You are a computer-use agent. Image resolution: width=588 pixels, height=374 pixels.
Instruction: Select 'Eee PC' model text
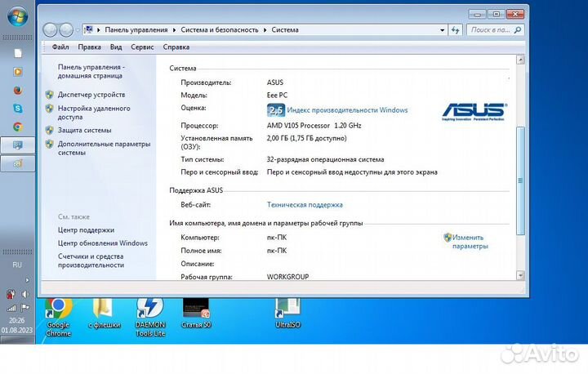[277, 96]
